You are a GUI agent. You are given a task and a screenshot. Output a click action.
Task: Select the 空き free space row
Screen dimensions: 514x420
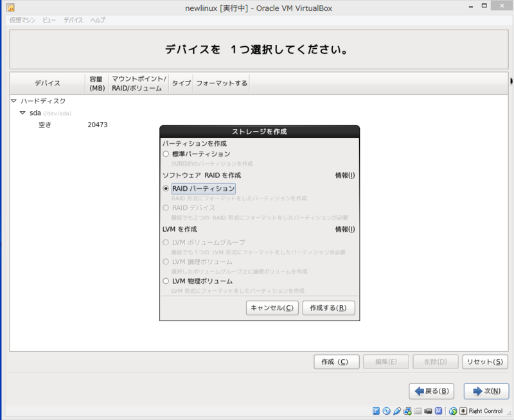pos(259,125)
